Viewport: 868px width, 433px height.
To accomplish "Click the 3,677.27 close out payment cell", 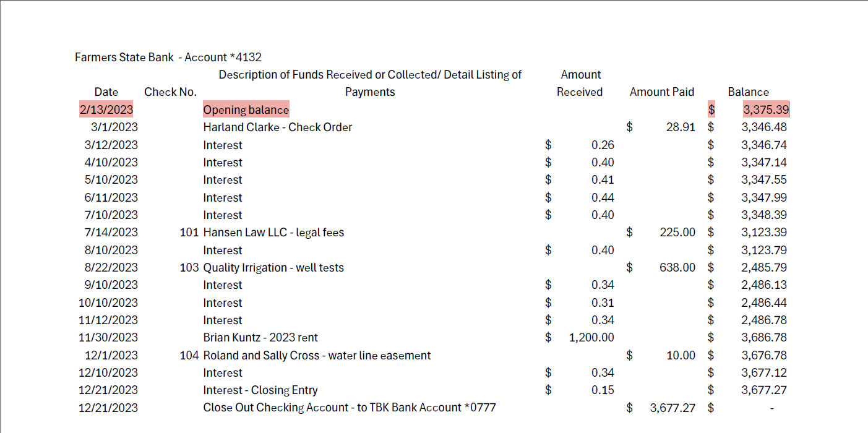I will 672,408.
